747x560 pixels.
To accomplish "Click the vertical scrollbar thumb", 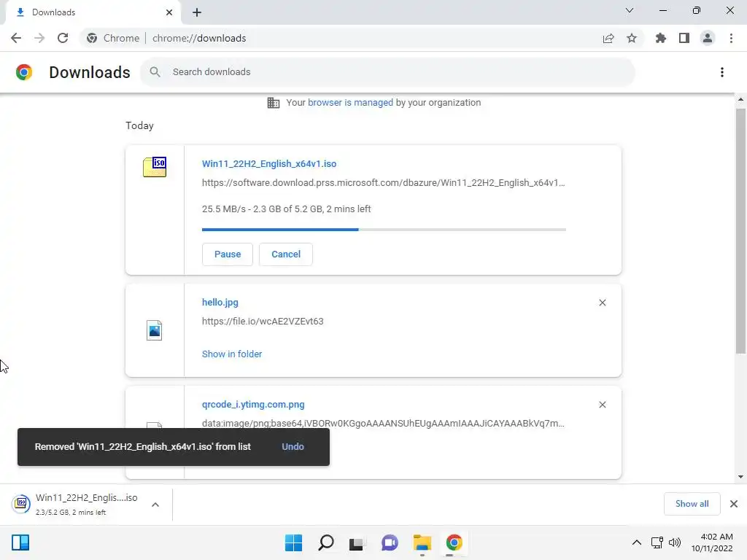I will pyautogui.click(x=740, y=231).
